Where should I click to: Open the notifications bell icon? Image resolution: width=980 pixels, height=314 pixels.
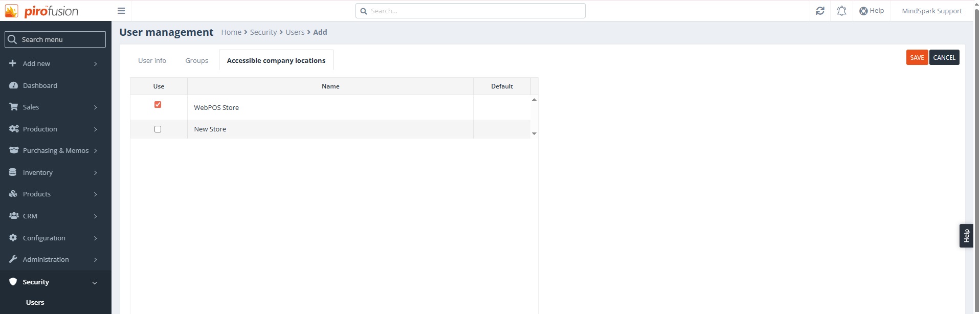tap(841, 11)
